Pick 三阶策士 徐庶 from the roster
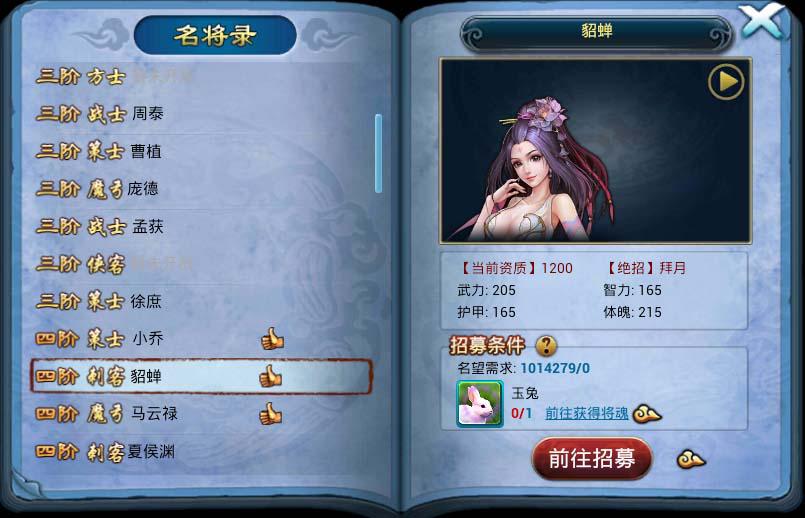The height and width of the screenshot is (518, 805). coord(203,301)
